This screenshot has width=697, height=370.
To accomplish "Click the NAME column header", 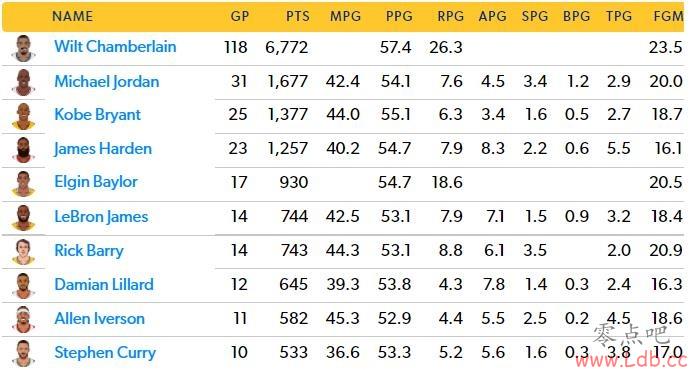I will pos(72,16).
